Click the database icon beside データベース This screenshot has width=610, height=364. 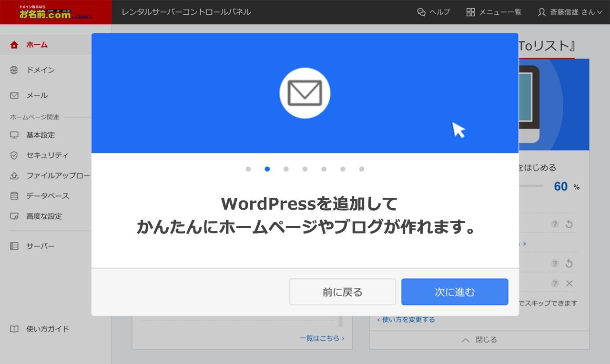14,196
